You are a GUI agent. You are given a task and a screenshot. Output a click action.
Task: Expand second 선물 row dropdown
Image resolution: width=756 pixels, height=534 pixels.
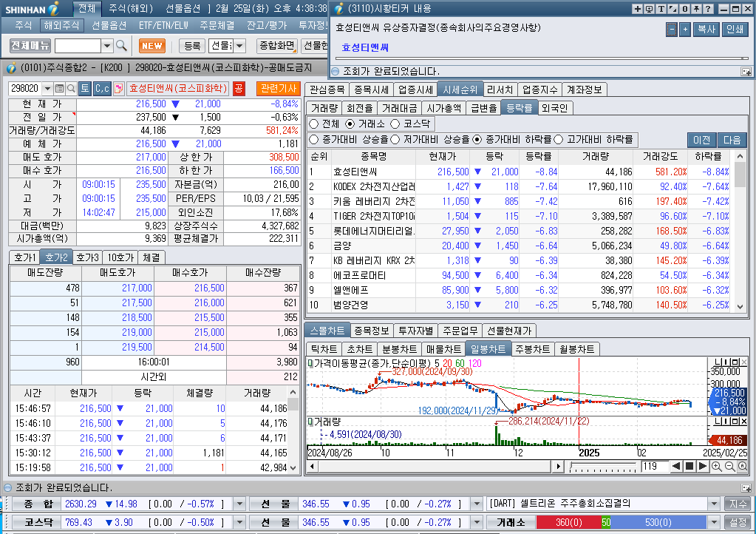[477, 522]
